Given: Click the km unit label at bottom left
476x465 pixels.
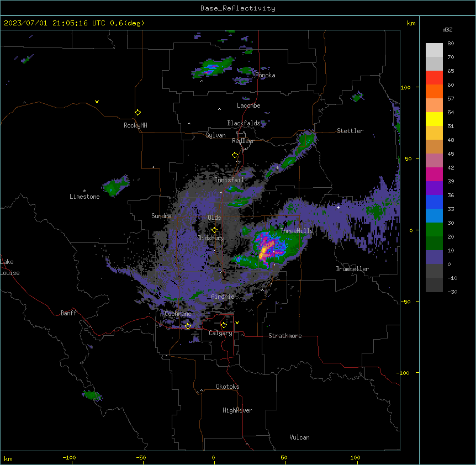Looking at the screenshot, I should (8, 458).
